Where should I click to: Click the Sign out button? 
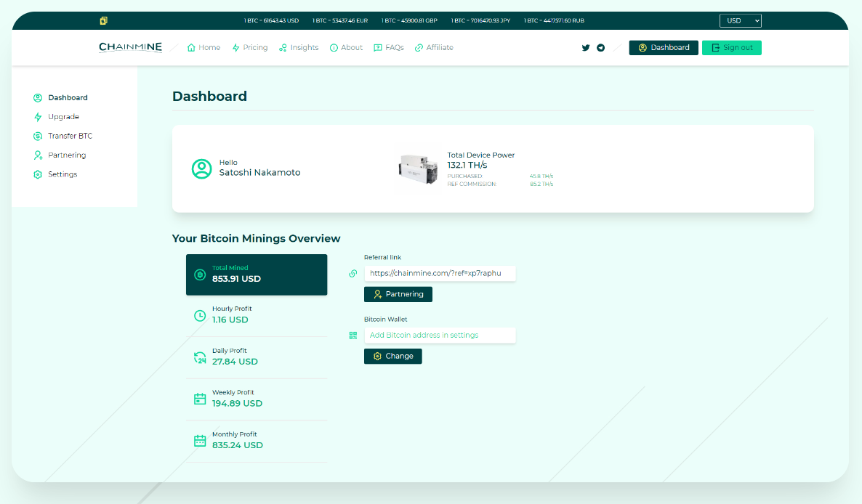pyautogui.click(x=732, y=48)
